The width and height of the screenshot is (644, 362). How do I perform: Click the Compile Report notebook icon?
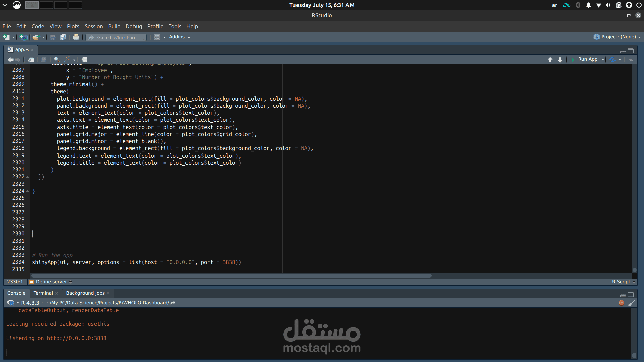point(85,59)
